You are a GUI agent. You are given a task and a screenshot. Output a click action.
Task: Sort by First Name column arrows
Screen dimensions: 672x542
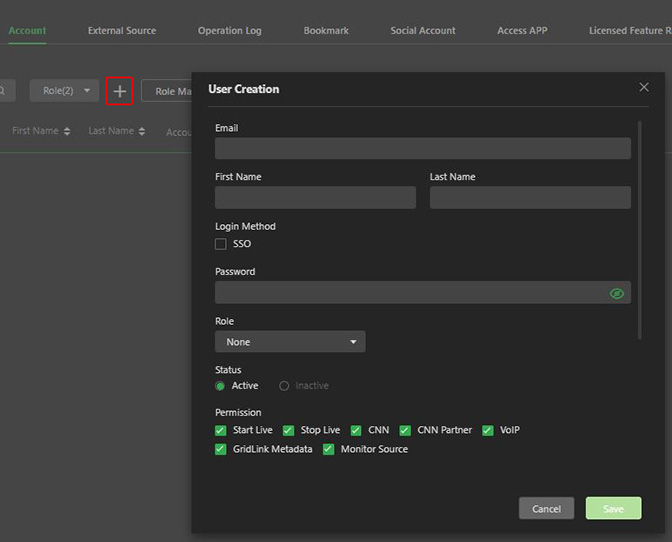pyautogui.click(x=67, y=131)
